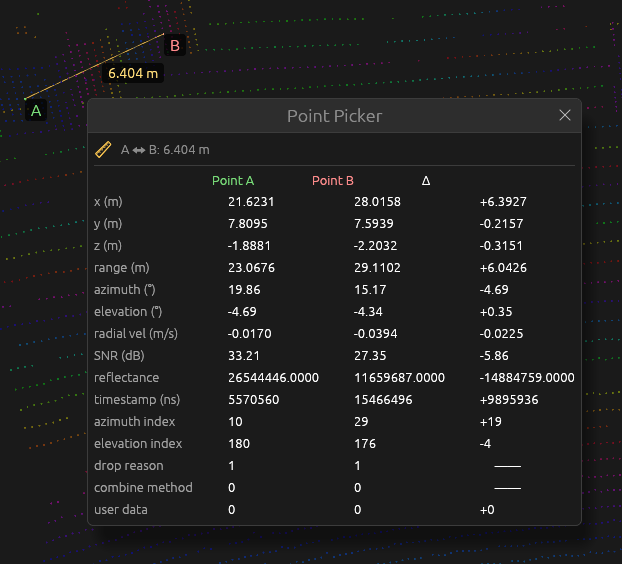This screenshot has height=564, width=622.
Task: Click delta reflectance -14884759.0000
Action: [x=527, y=378]
